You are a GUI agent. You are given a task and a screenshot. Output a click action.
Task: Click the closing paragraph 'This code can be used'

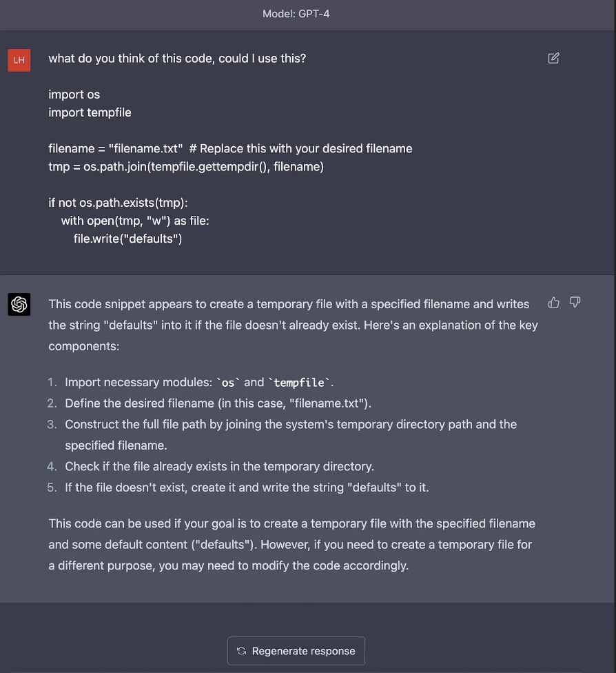coord(291,544)
